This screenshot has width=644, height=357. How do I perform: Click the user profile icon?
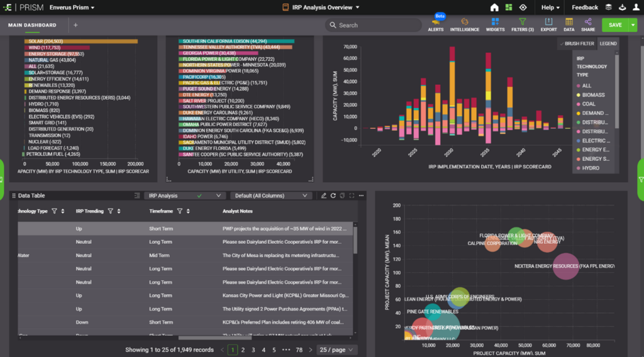(636, 8)
